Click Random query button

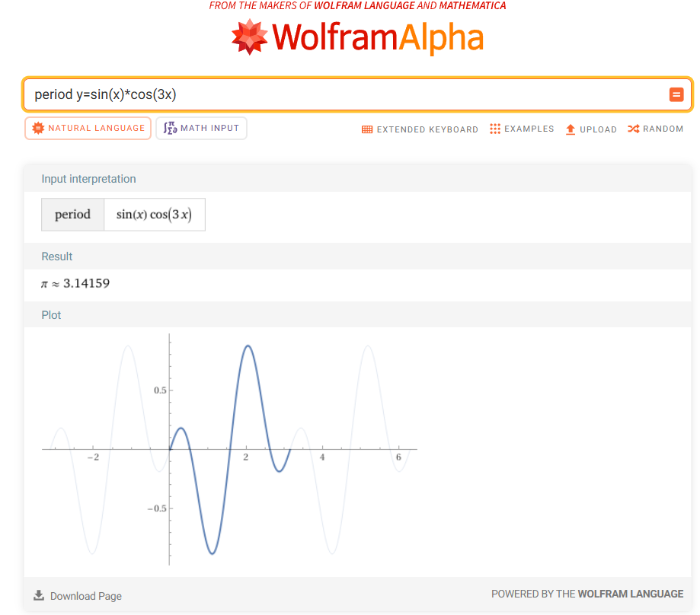point(655,129)
